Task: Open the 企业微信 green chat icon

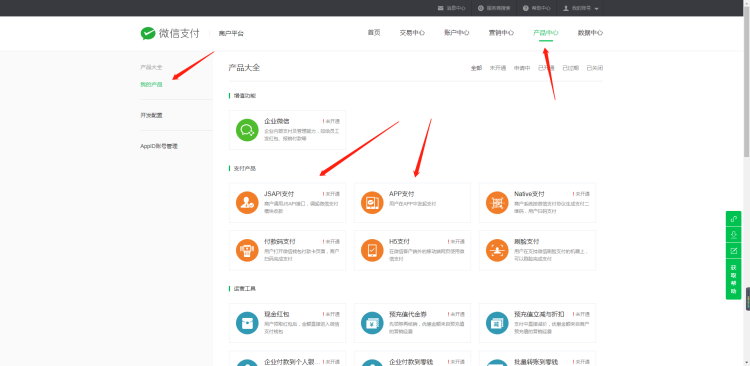Action: (x=247, y=130)
